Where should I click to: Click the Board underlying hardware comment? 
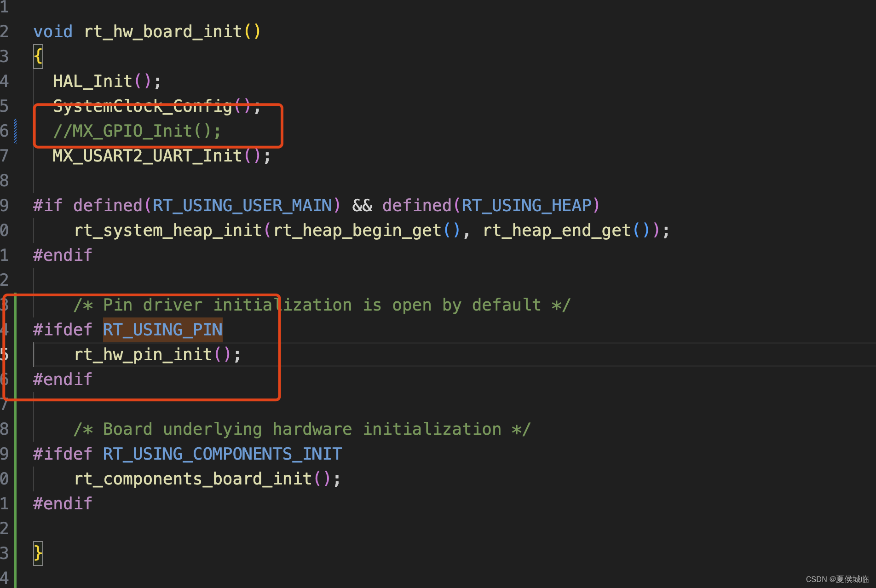tap(302, 429)
